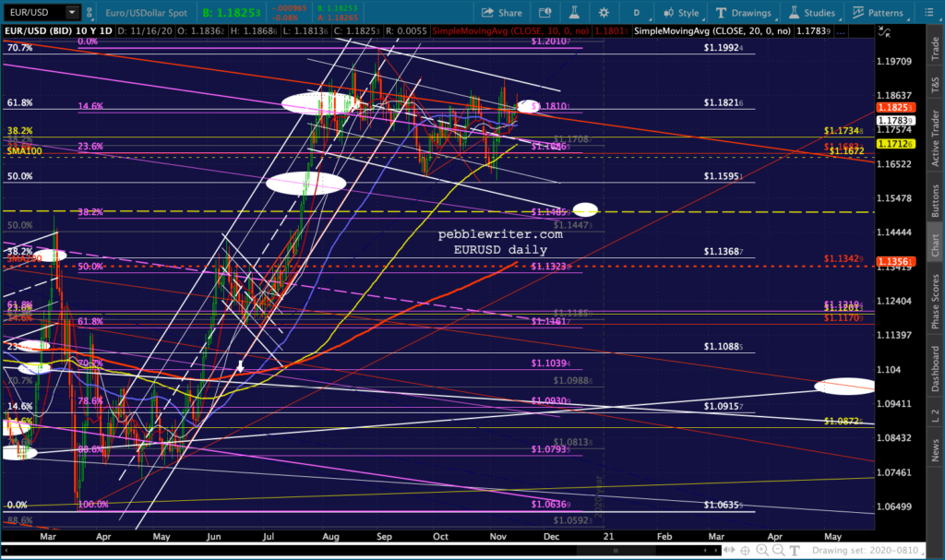Open the Drawings menu
Viewport: 945px width, 560px height.
point(743,13)
